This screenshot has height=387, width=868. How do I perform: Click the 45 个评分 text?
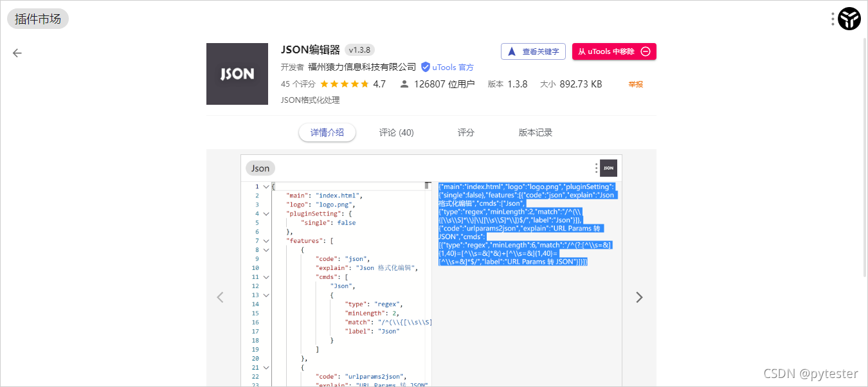coord(298,84)
